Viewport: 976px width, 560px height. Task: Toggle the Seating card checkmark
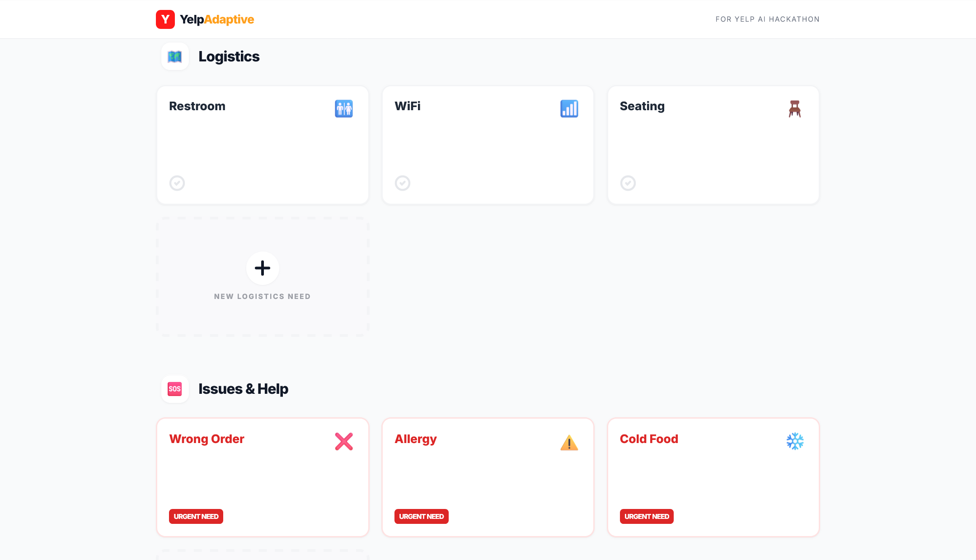[x=628, y=183]
